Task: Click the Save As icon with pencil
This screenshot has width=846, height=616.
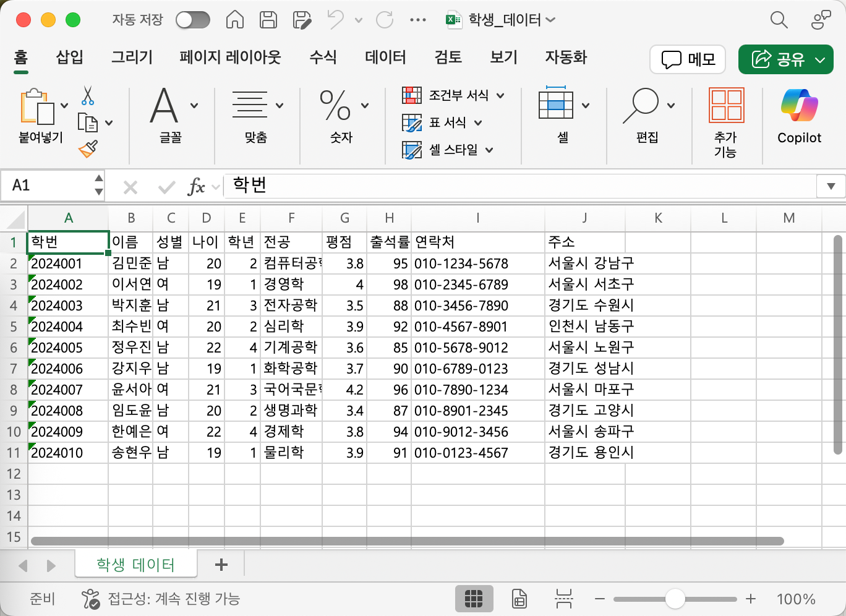Action: (302, 20)
